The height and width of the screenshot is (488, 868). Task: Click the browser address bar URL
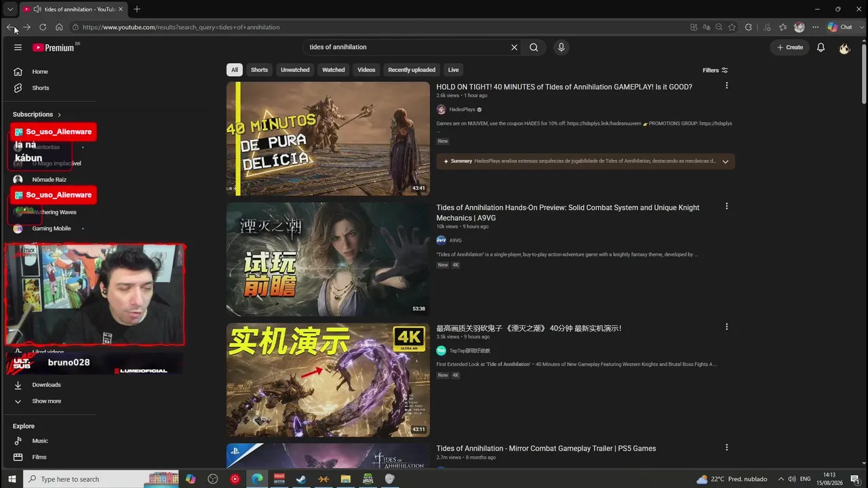(181, 27)
